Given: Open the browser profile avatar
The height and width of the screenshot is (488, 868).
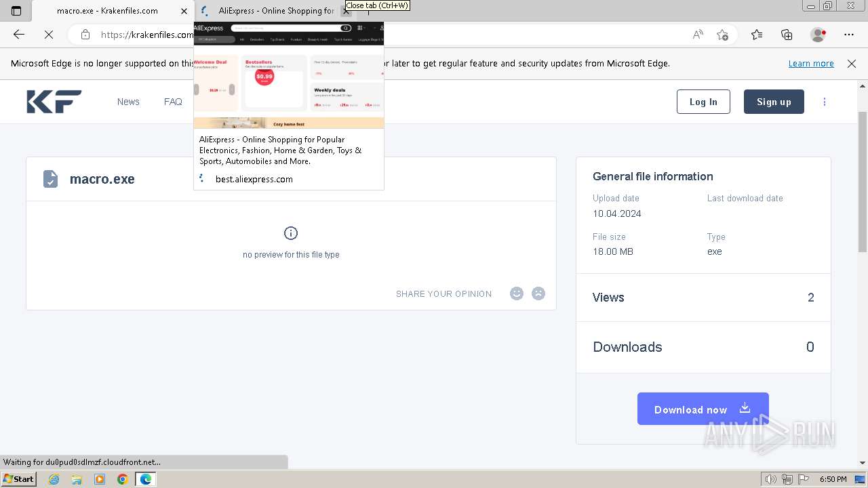Looking at the screenshot, I should 818,35.
